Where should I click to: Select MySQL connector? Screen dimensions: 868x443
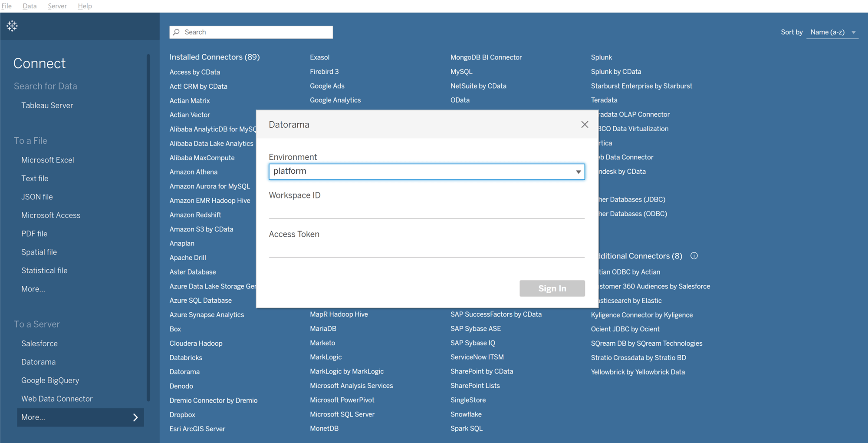tap(461, 72)
